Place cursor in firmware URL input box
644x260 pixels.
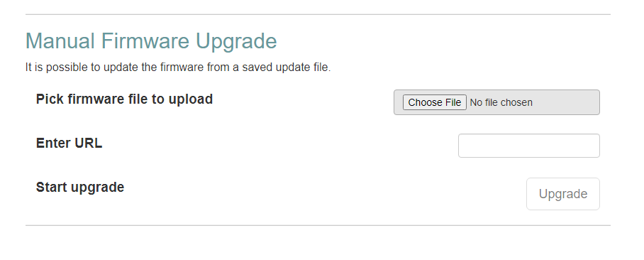(x=528, y=146)
